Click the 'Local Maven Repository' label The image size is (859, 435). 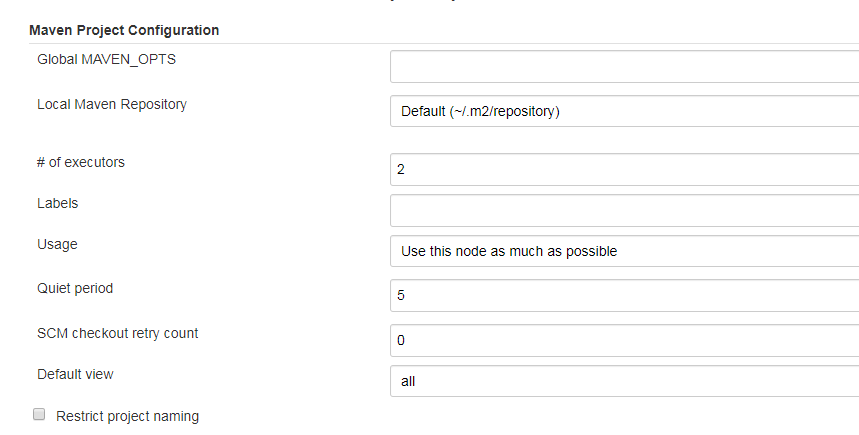[112, 103]
